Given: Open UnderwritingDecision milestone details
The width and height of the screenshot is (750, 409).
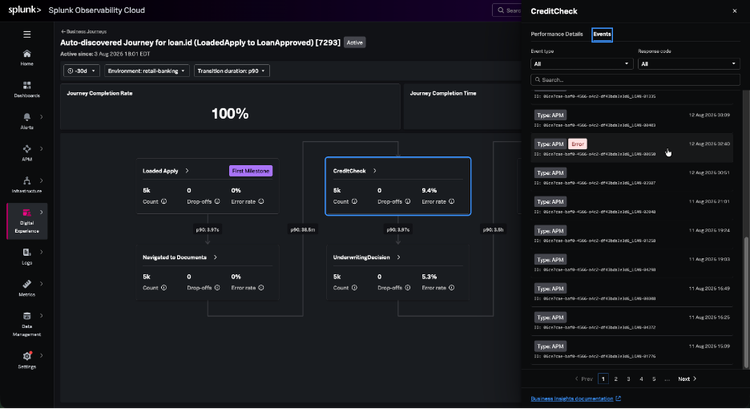Looking at the screenshot, I should point(366,257).
